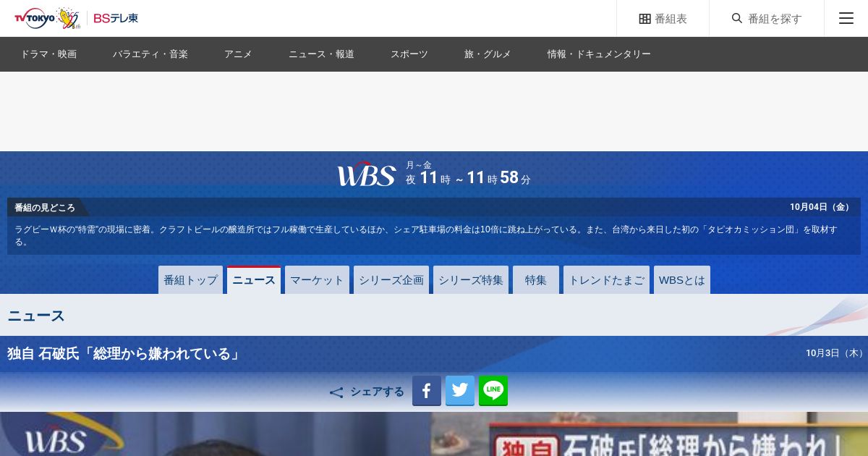Viewport: 868px width, 456px height.
Task: Switch to シリーズ特集 tab
Action: click(x=471, y=280)
